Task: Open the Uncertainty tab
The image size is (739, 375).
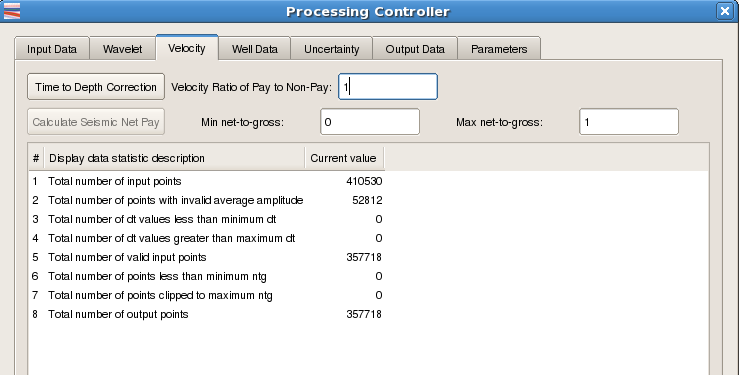Action: pyautogui.click(x=331, y=49)
